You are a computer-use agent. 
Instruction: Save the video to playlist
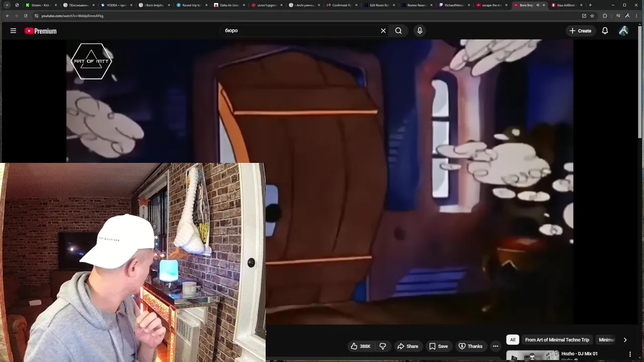coord(438,346)
